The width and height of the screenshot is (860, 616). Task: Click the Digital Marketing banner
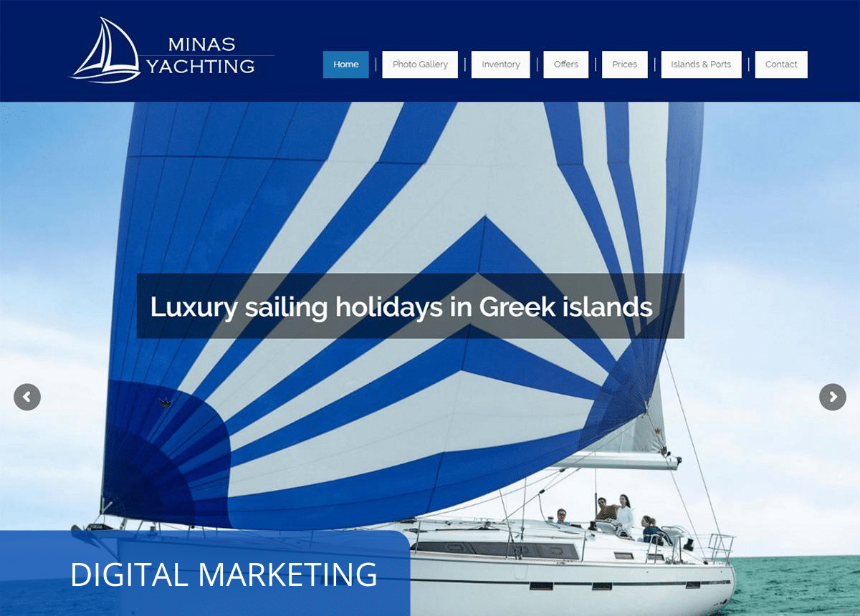pyautogui.click(x=205, y=573)
